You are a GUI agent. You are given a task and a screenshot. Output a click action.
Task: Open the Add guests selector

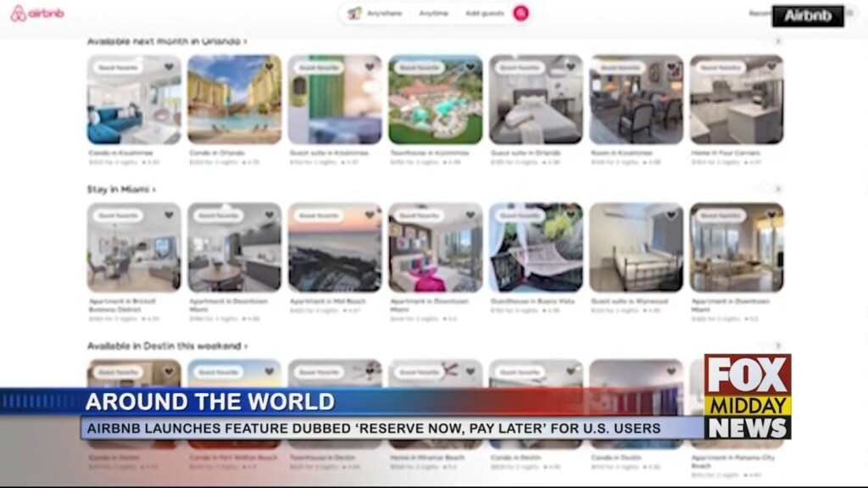click(x=484, y=14)
